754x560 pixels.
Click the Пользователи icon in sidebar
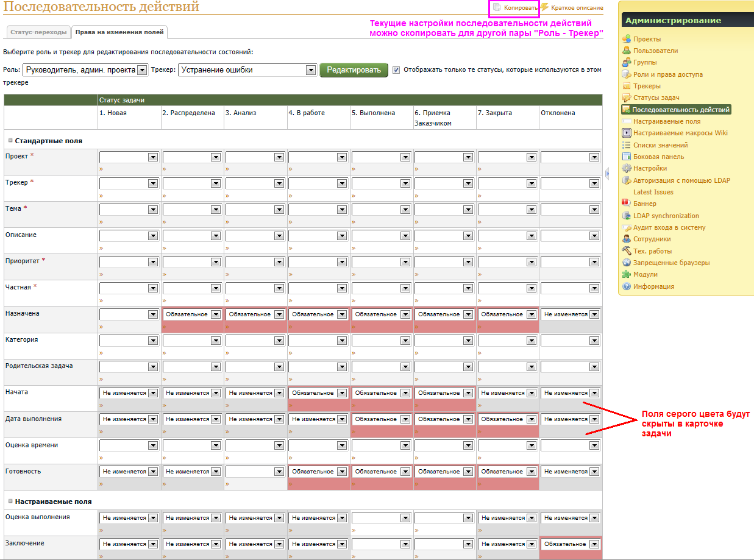[x=627, y=51]
